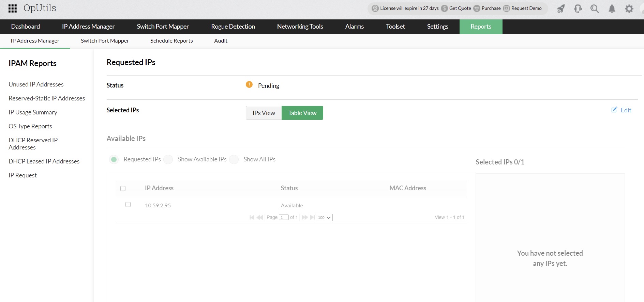The height and width of the screenshot is (302, 644).
Task: Select the IP Address Manager reports sub-tab
Action: 35,41
